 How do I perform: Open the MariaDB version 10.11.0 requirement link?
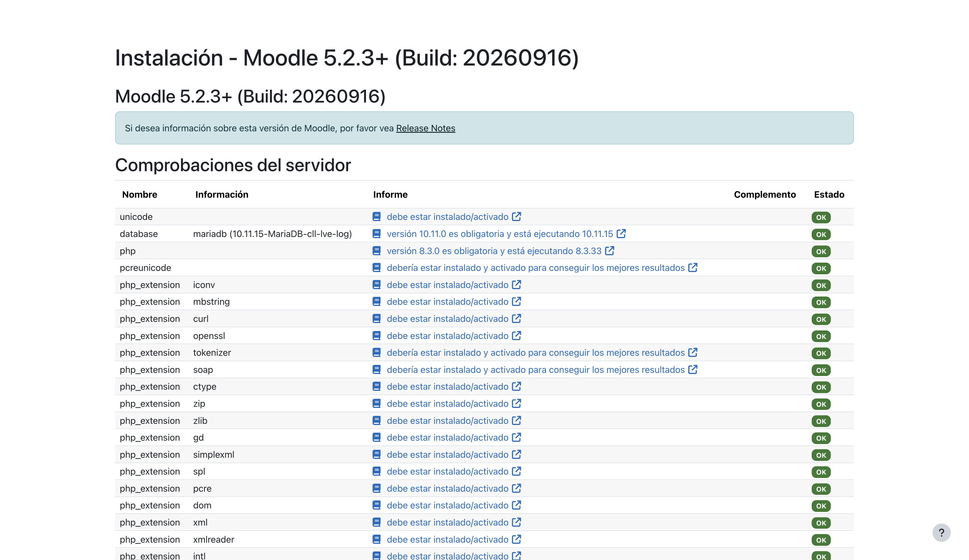point(500,234)
